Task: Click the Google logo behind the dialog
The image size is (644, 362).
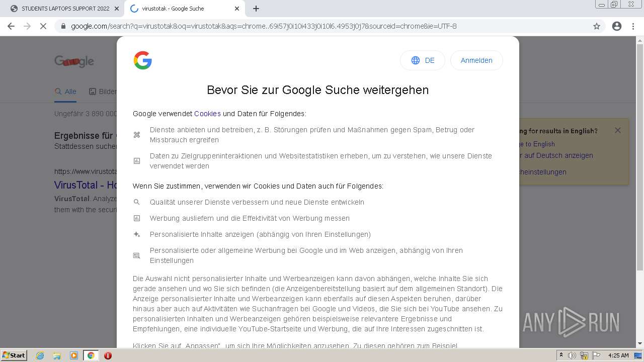Action: (74, 61)
